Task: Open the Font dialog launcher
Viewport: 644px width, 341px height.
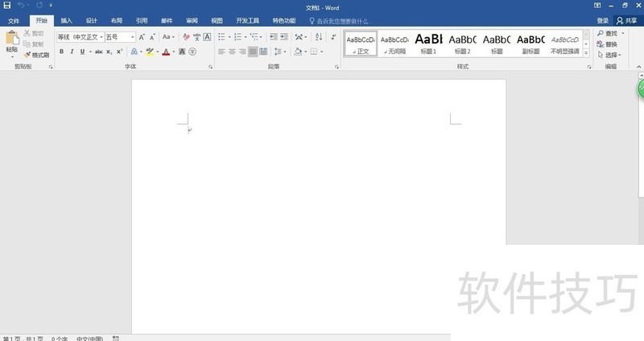Action: (x=210, y=67)
